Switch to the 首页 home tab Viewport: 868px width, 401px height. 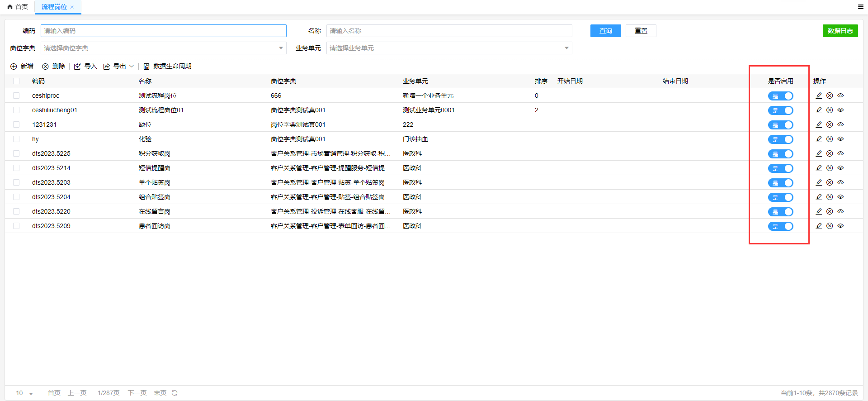coord(18,7)
